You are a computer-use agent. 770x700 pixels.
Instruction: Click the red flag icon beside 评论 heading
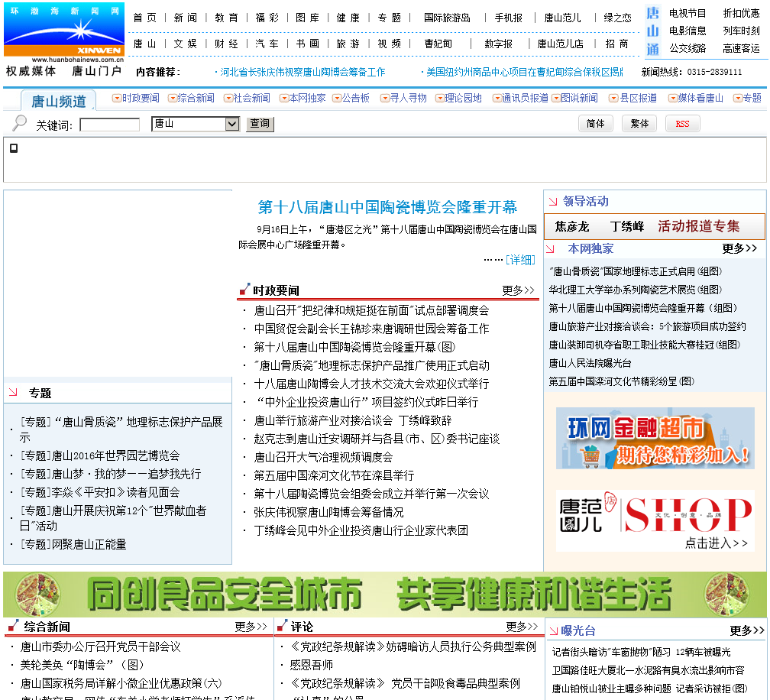(282, 625)
